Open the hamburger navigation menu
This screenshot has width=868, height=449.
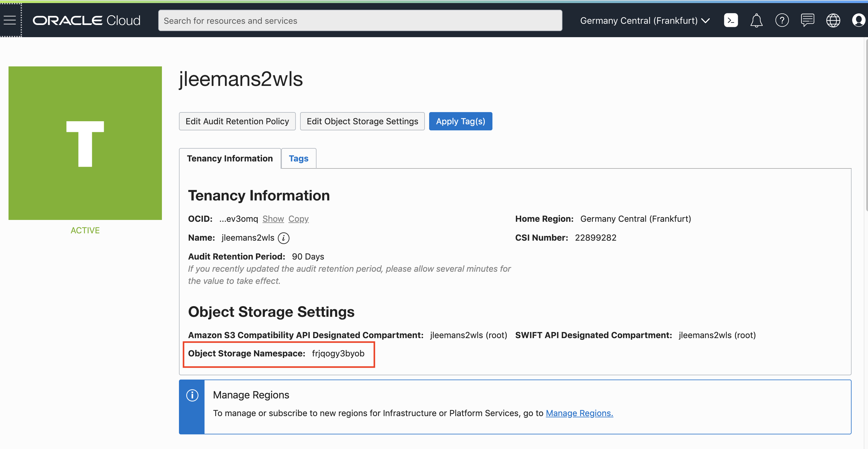pos(10,20)
